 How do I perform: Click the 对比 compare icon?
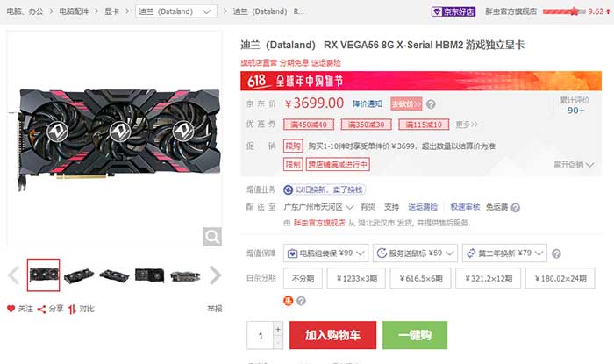point(72,310)
